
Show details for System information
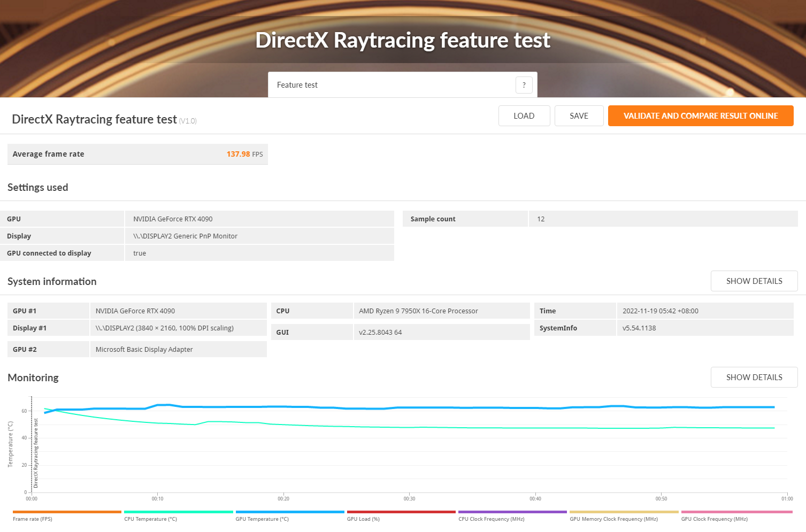(x=754, y=281)
